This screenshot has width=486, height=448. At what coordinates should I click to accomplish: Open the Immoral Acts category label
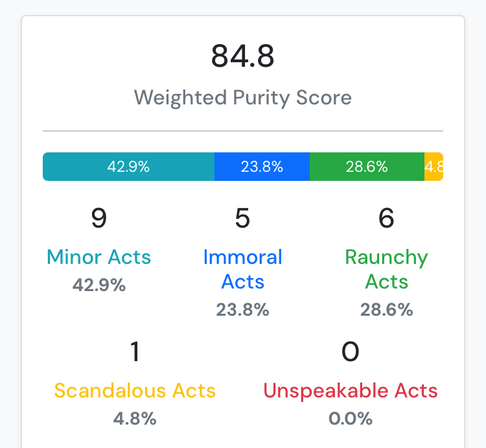[243, 269]
